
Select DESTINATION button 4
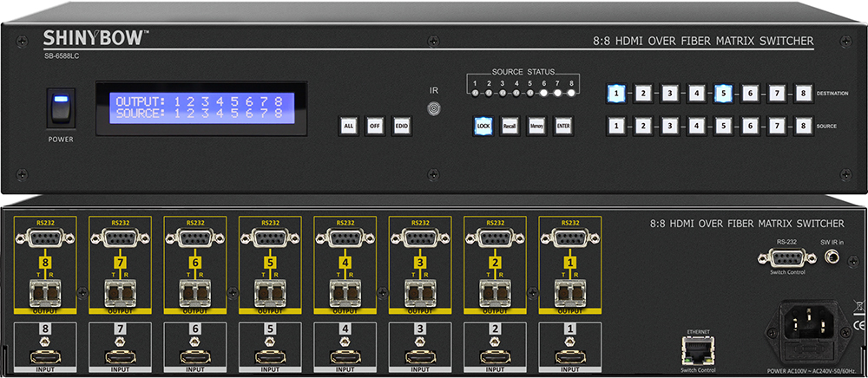click(696, 94)
